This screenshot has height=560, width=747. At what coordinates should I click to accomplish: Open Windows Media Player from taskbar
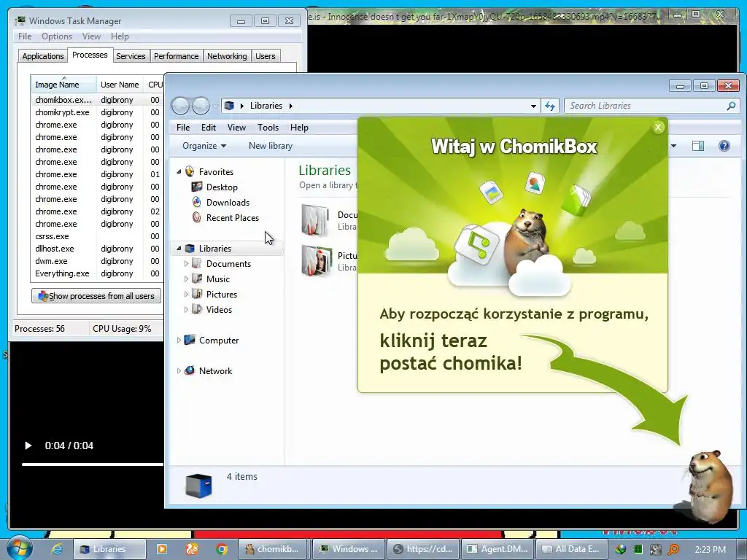(x=162, y=549)
